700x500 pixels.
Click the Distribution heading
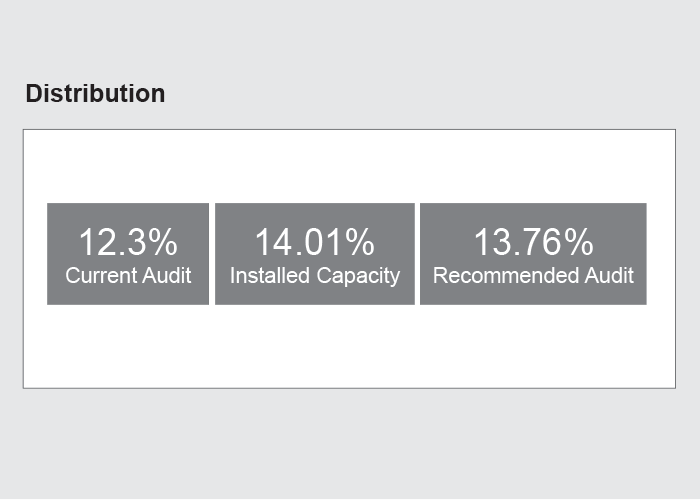tap(95, 94)
